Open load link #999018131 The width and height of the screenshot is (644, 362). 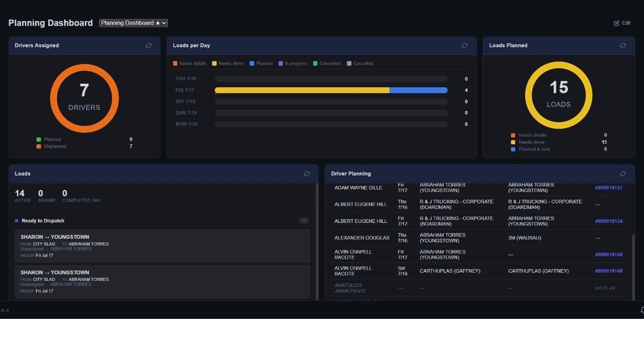pyautogui.click(x=609, y=188)
